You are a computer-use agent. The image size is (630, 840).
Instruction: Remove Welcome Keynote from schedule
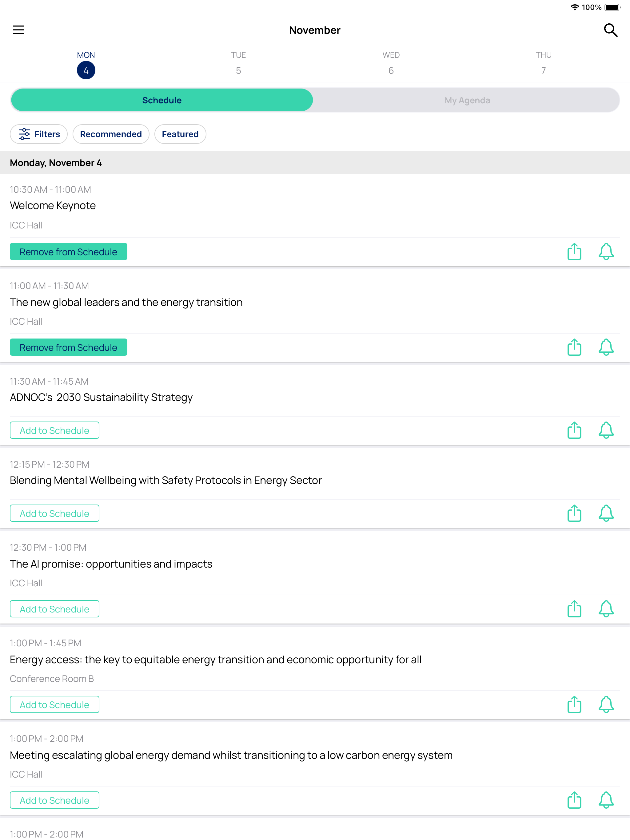pyautogui.click(x=68, y=252)
